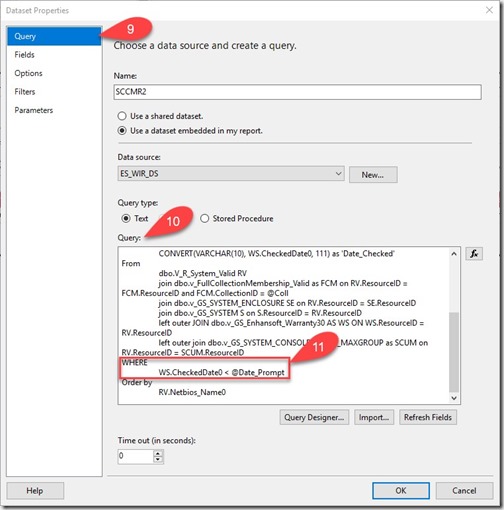Switch to the Options page
Viewport: 504px width, 510px height.
28,73
